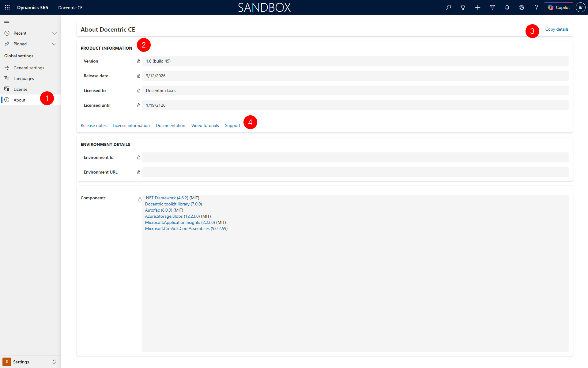Click the Licensed until field 1/19/2126
This screenshot has height=368, width=588.
click(x=355, y=105)
